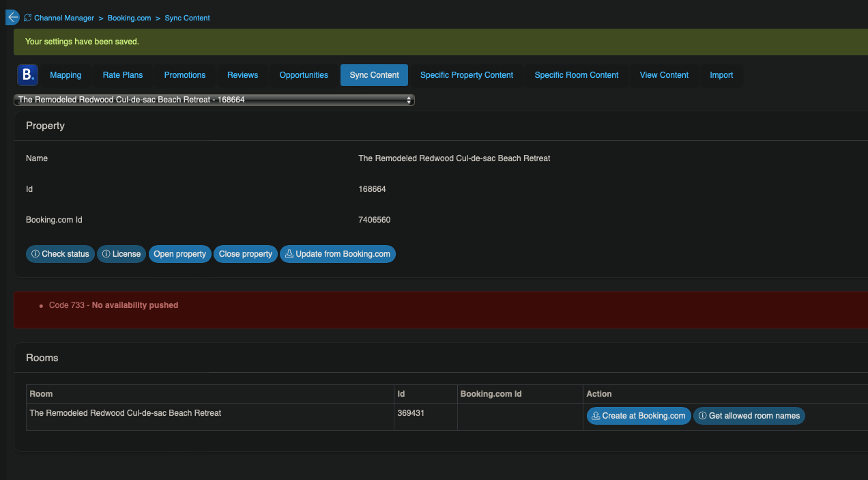This screenshot has width=868, height=480.
Task: Click the Check status button
Action: 60,254
